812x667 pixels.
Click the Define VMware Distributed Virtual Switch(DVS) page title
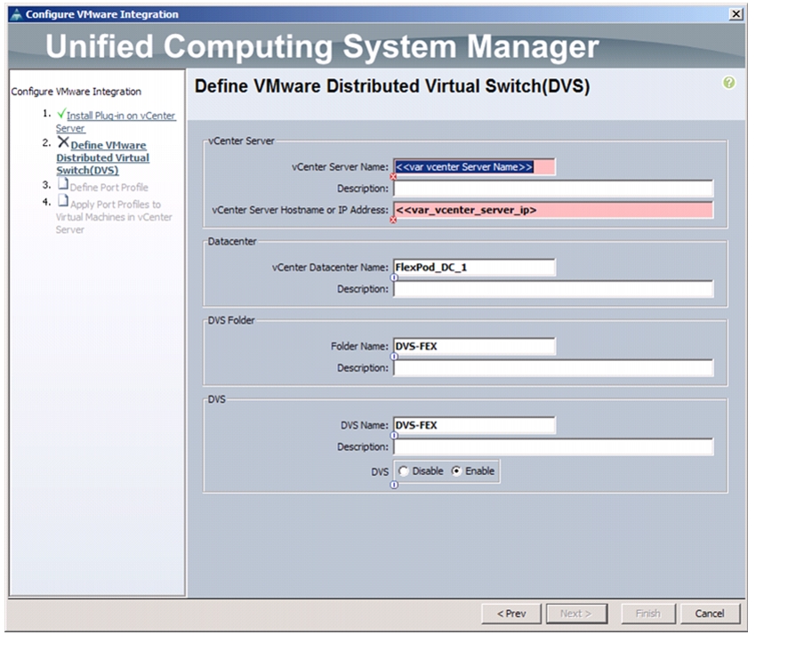click(392, 86)
